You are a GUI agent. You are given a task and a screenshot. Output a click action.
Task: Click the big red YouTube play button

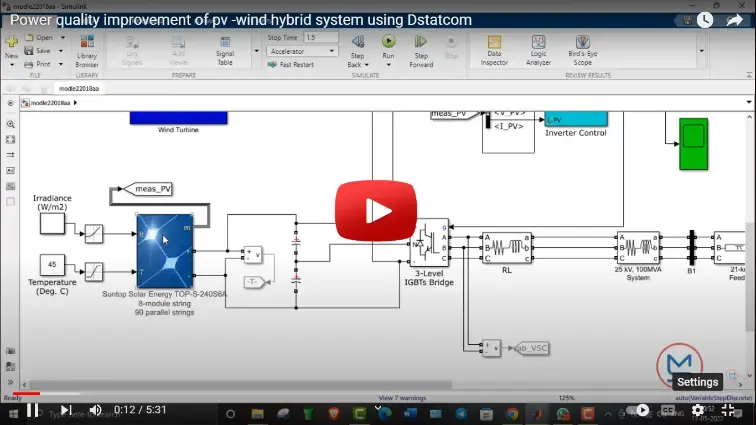(x=377, y=211)
